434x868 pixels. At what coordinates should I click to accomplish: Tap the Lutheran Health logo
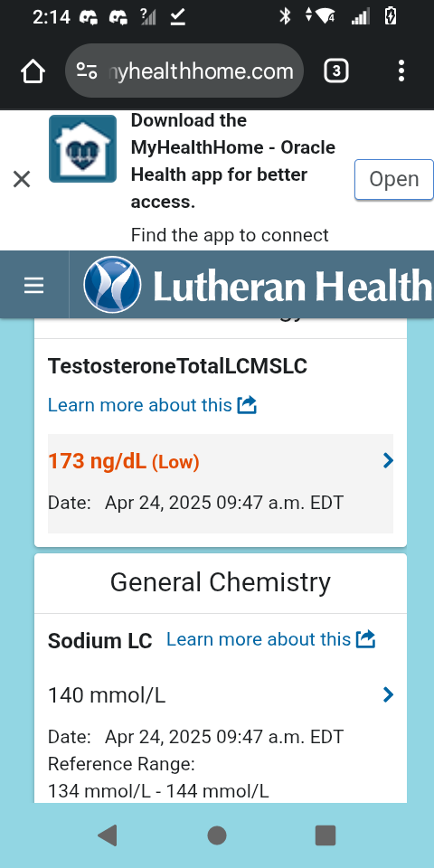pos(258,285)
